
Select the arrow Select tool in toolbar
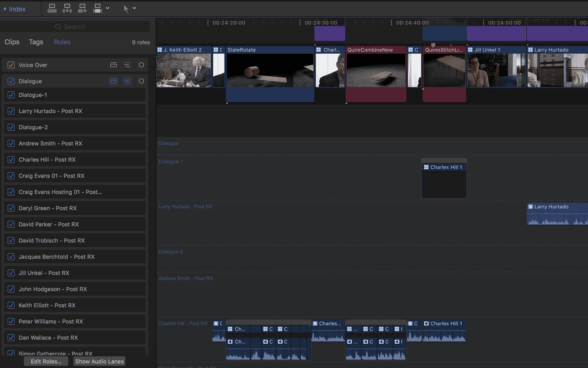[x=126, y=8]
